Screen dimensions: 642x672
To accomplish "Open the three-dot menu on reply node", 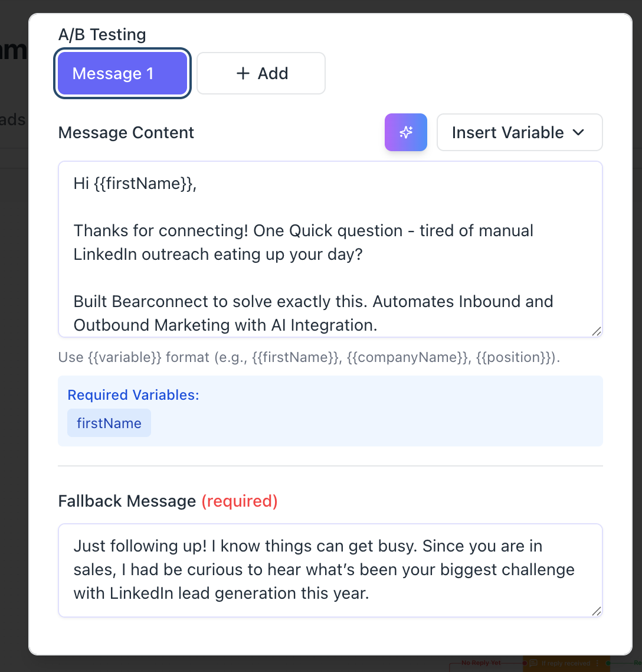I will click(597, 663).
